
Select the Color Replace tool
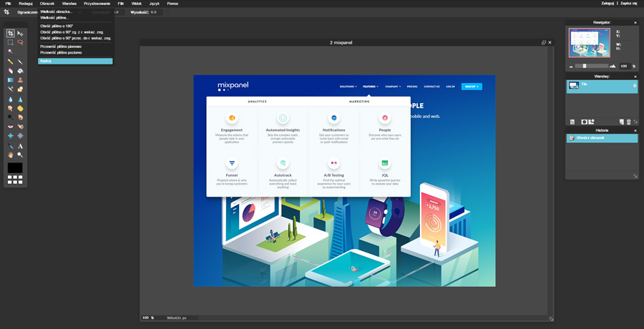coord(10,89)
